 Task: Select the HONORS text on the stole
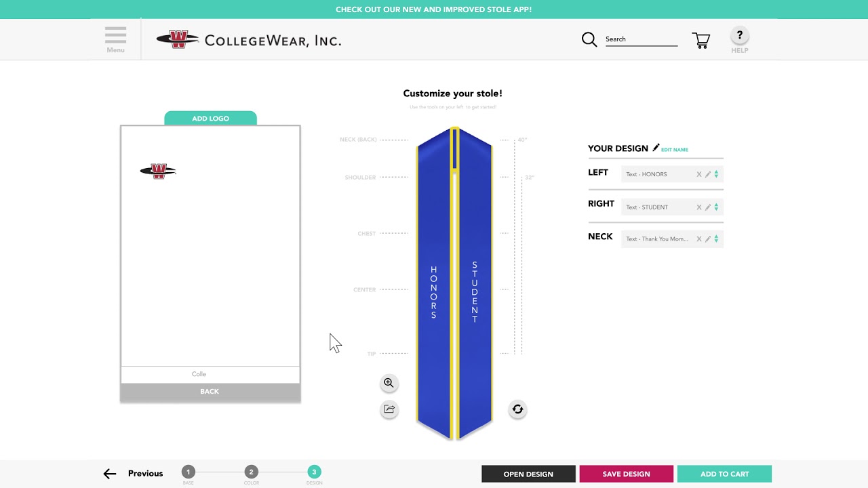click(434, 292)
